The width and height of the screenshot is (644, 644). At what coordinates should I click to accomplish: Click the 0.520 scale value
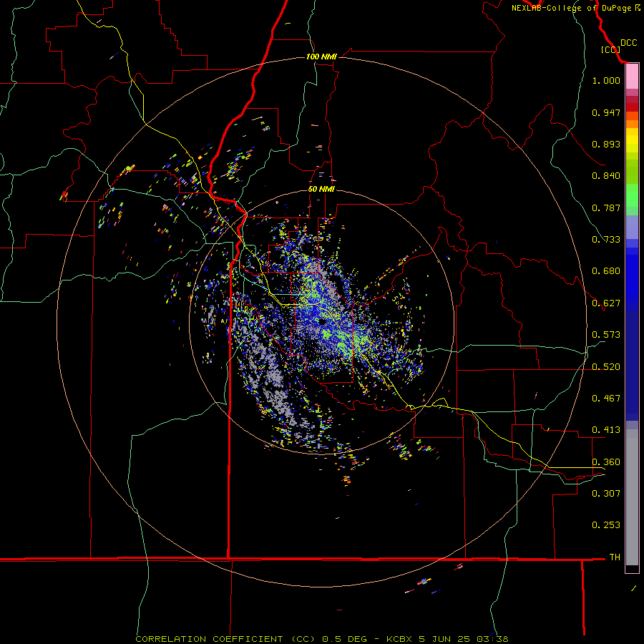pos(606,367)
